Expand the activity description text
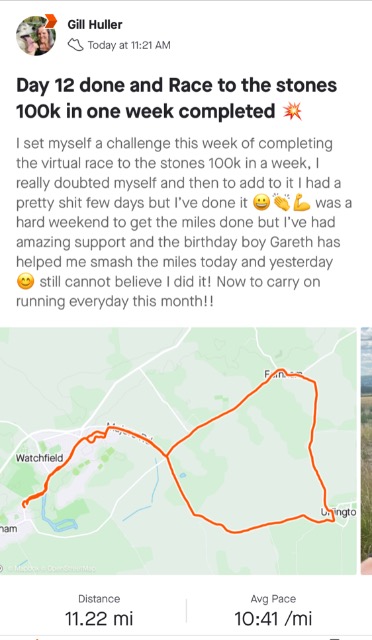372x640 pixels. pos(184,222)
